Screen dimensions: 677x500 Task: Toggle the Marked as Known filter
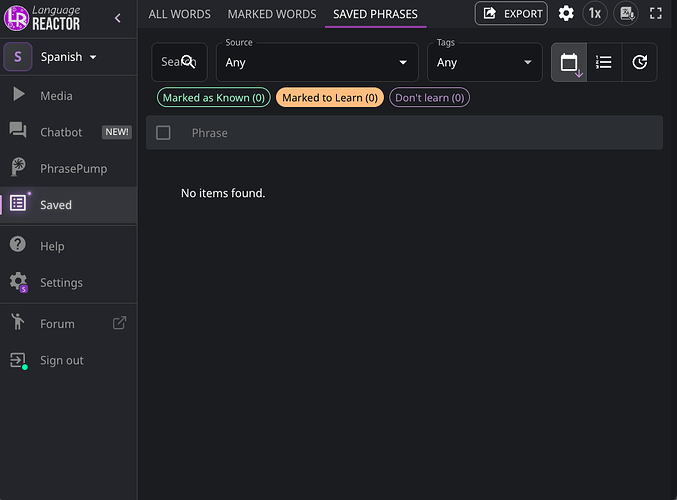214,98
